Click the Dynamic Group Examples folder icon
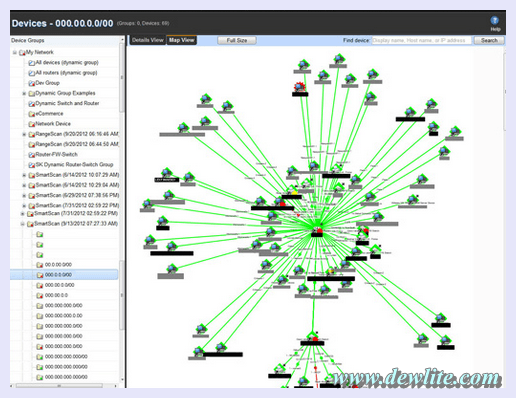 (x=32, y=93)
